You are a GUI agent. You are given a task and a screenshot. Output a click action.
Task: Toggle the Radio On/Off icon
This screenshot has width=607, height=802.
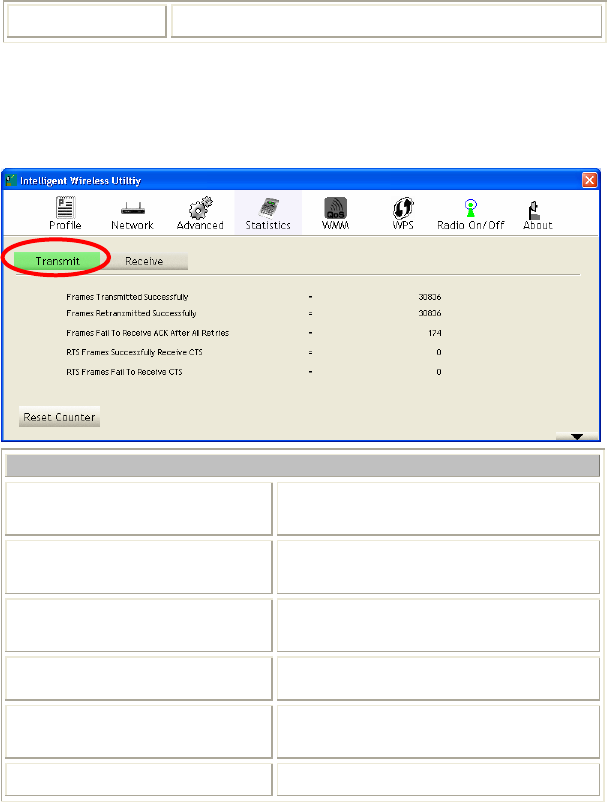(x=471, y=213)
